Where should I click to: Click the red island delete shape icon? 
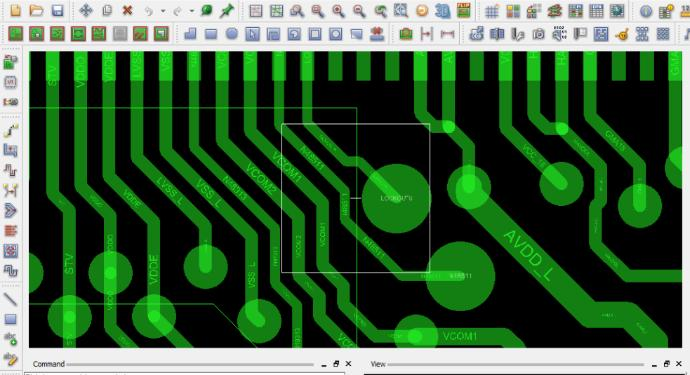[377, 33]
